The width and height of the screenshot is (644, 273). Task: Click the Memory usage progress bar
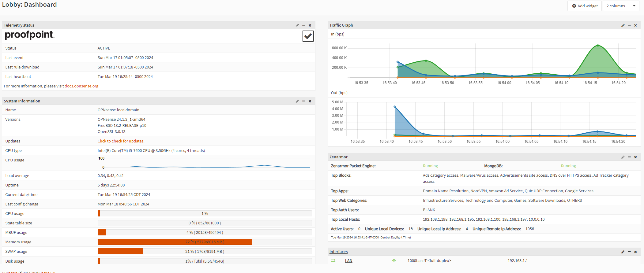[205, 242]
